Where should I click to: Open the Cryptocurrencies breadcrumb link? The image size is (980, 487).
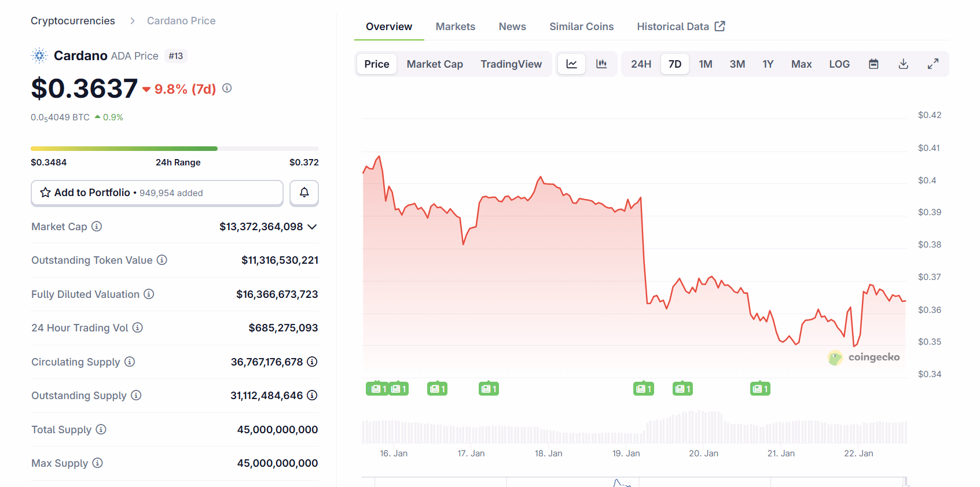pos(73,21)
